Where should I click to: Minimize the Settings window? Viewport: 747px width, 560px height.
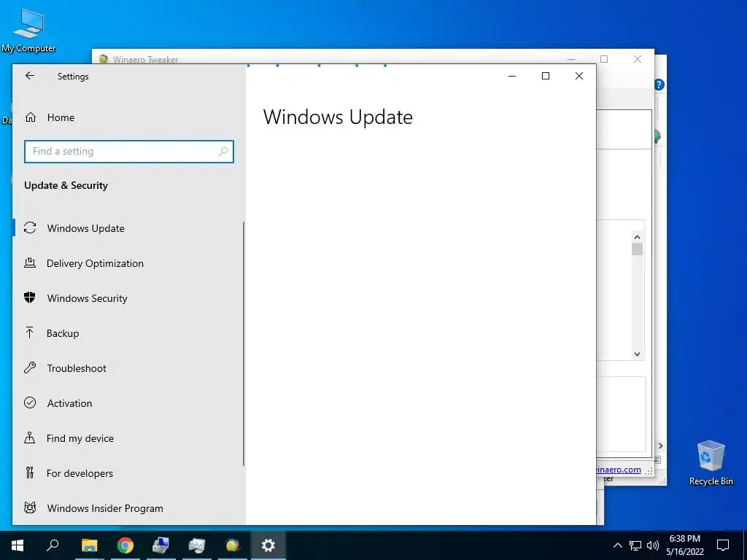[x=512, y=76]
